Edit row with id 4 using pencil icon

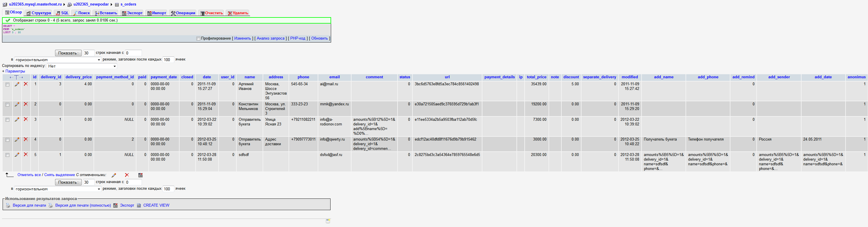click(x=17, y=139)
